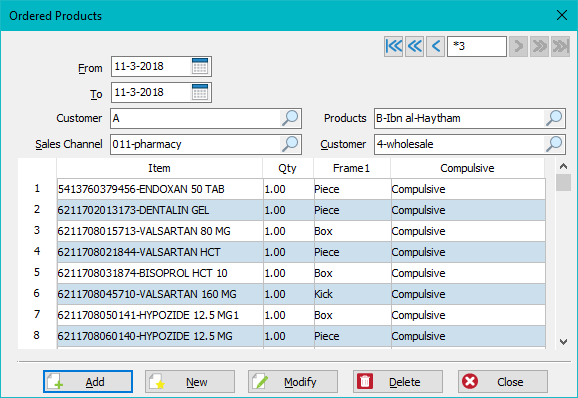
Task: Go to previous record single arrow
Action: coord(435,46)
